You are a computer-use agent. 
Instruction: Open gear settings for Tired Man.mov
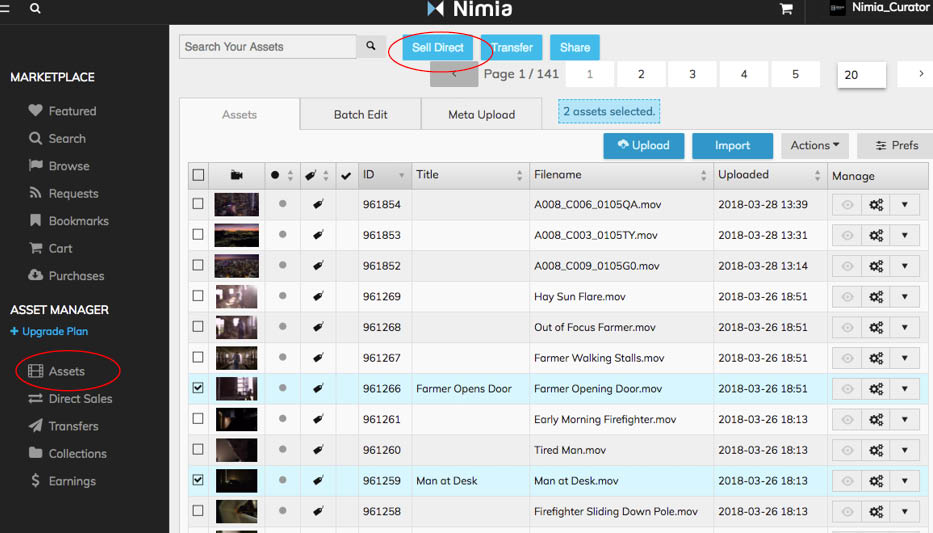(876, 450)
